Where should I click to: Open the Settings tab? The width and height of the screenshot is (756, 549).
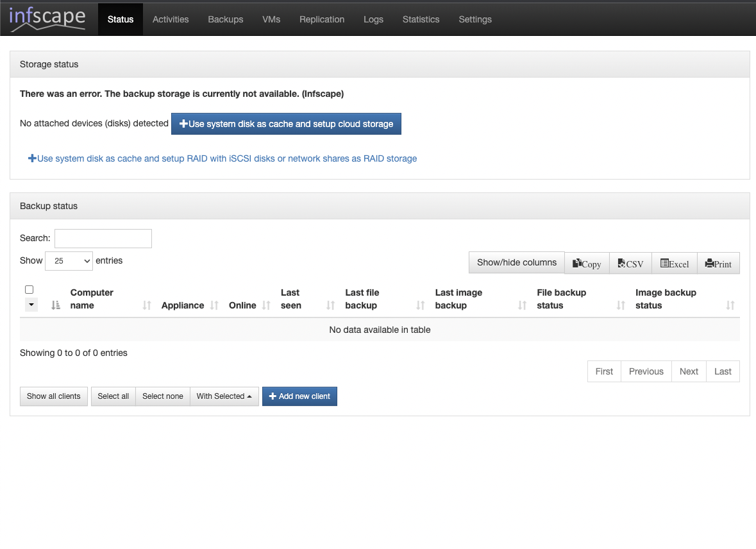pyautogui.click(x=475, y=19)
